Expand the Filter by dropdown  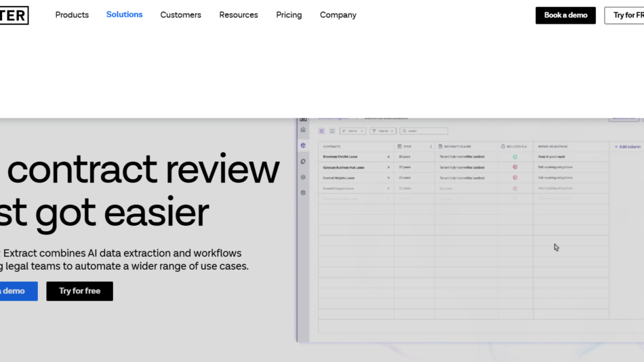pos(383,131)
